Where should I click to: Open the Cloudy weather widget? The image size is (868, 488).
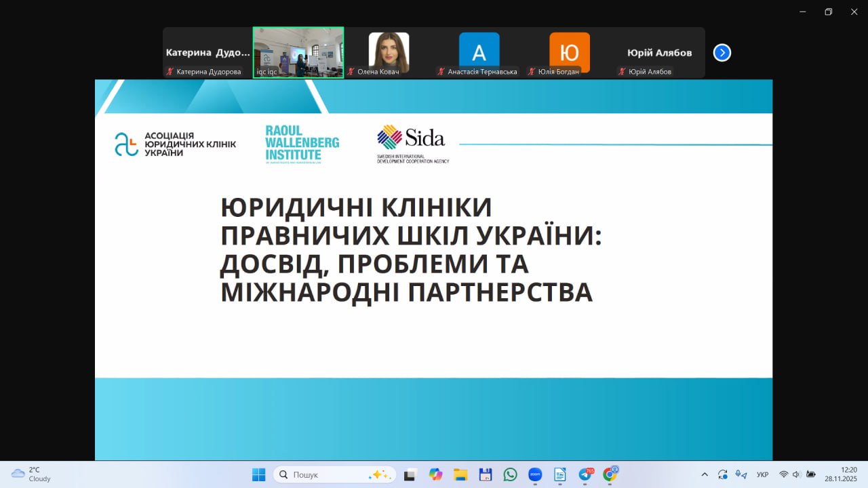point(31,474)
